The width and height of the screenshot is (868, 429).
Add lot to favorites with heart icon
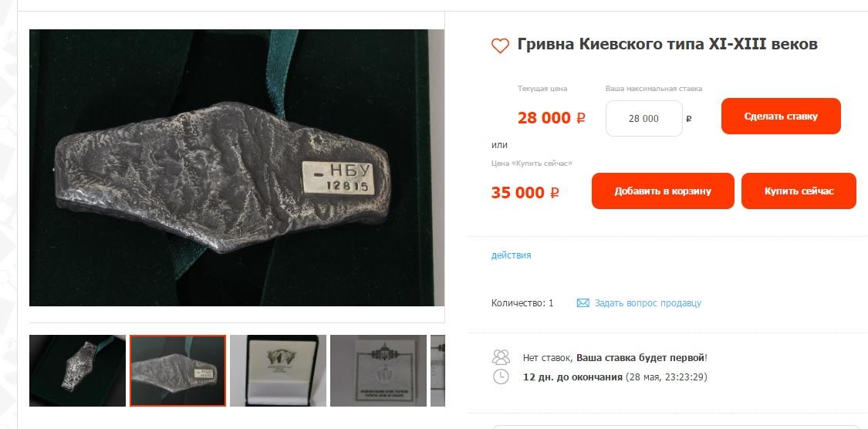(500, 46)
